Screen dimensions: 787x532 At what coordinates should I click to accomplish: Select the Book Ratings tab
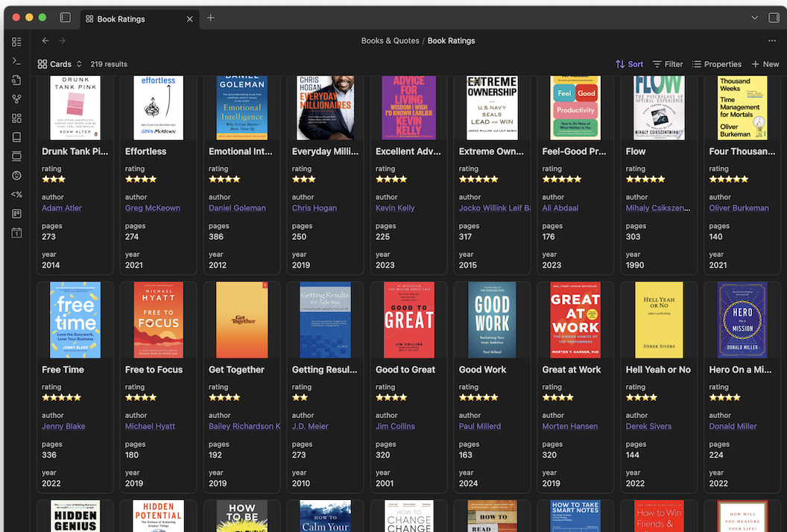[139, 19]
